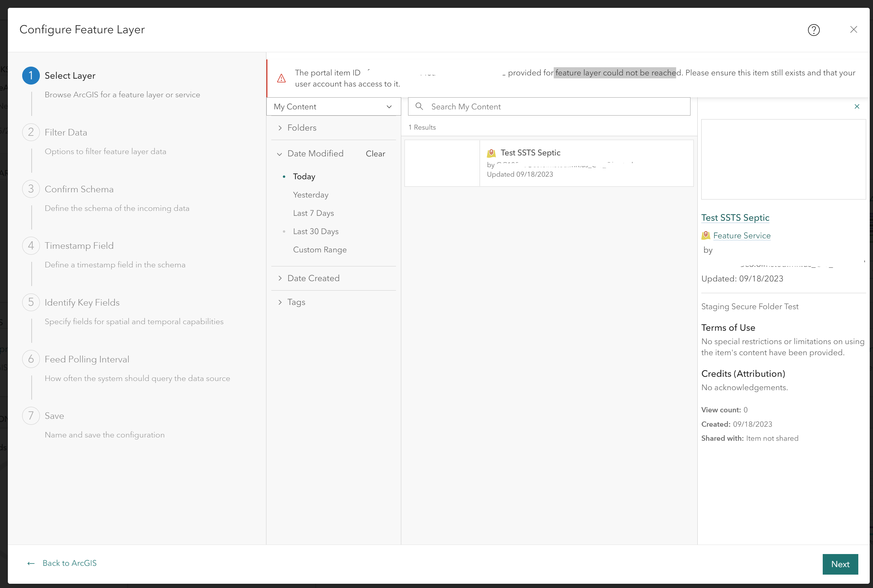873x588 pixels.
Task: Close the item details panel
Action: (856, 106)
